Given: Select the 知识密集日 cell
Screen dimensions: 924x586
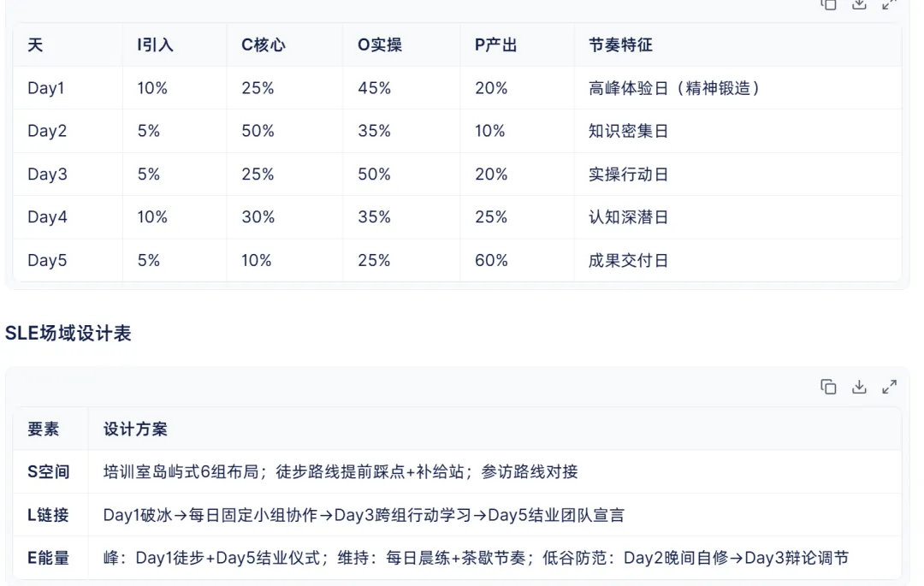Looking at the screenshot, I should click(628, 131).
